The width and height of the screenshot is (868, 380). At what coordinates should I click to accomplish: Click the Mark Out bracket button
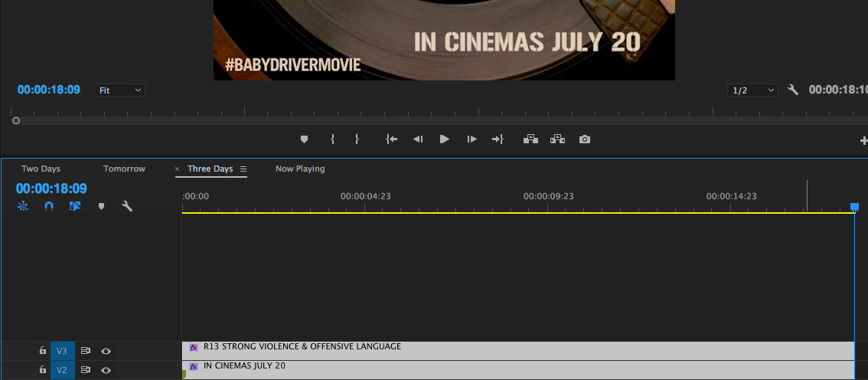pos(357,139)
